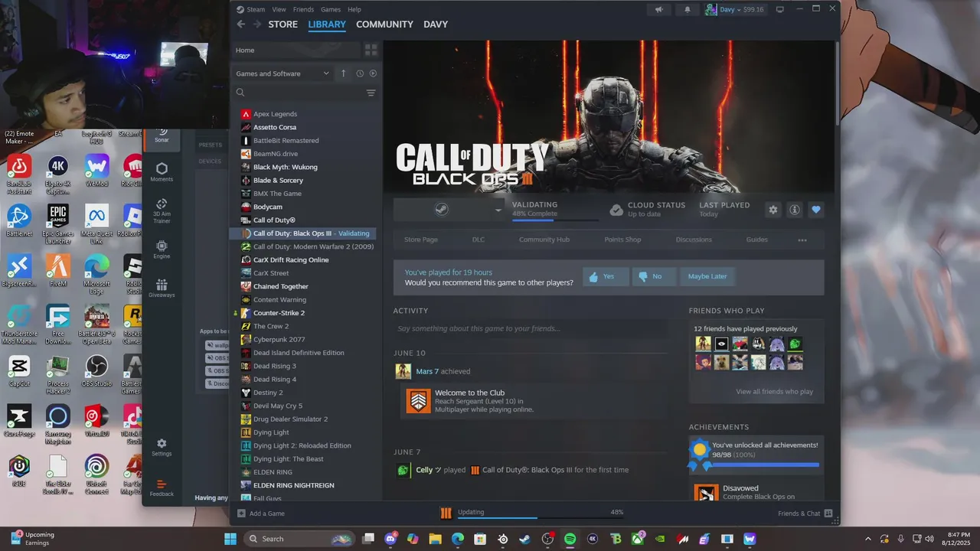This screenshot has height=551, width=980.
Task: Switch to the COMMUNITY tab
Action: coord(384,24)
